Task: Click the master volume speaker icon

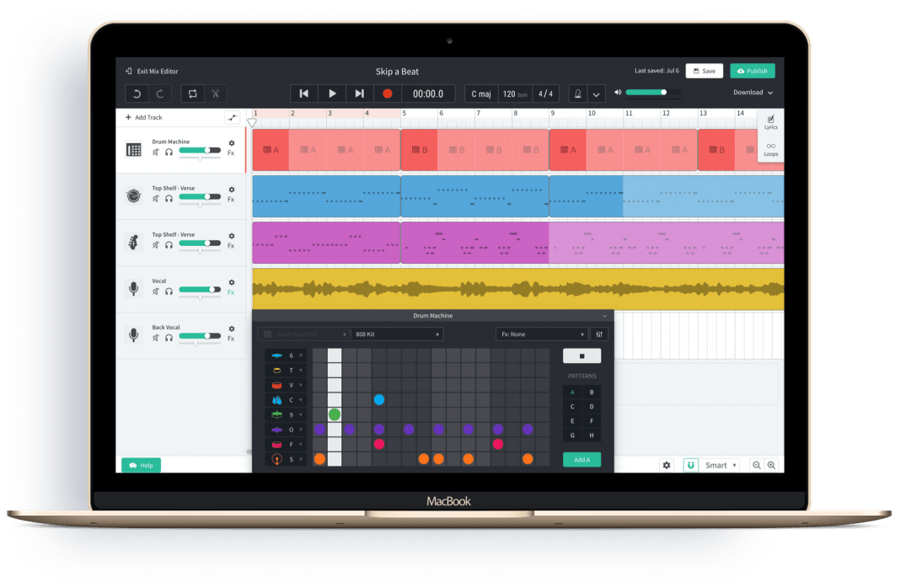Action: (x=618, y=93)
